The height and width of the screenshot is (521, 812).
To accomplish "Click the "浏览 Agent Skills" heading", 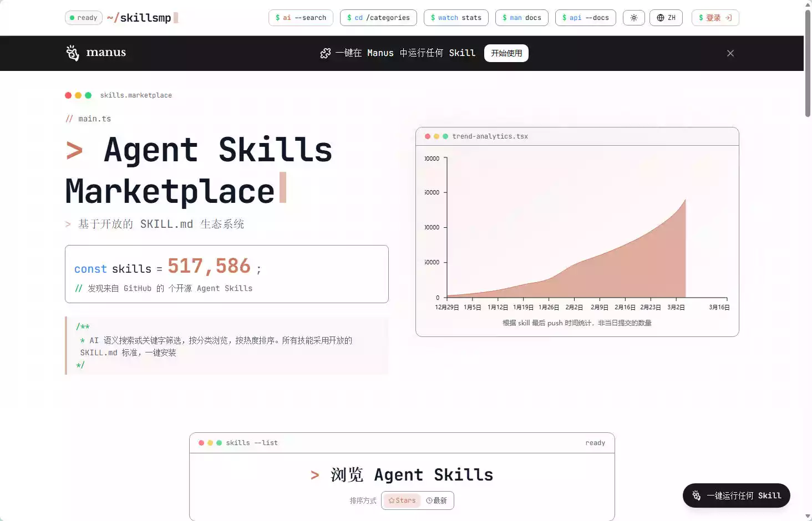I will click(x=402, y=475).
